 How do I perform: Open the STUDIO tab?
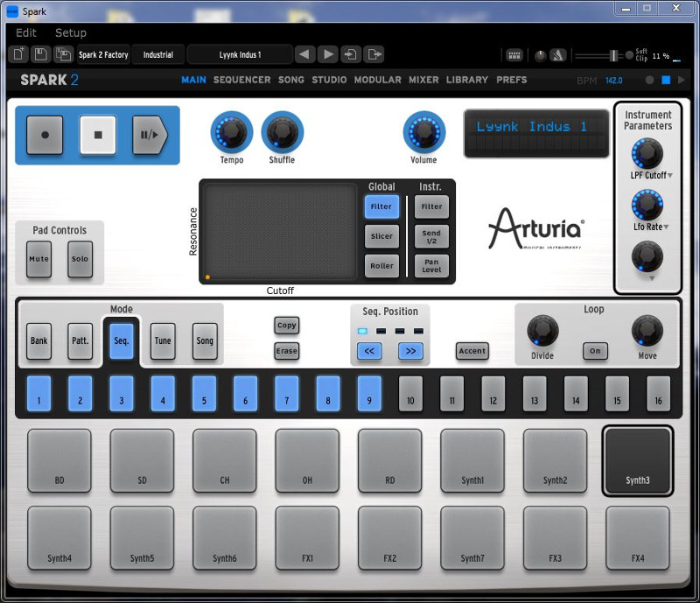pyautogui.click(x=329, y=80)
